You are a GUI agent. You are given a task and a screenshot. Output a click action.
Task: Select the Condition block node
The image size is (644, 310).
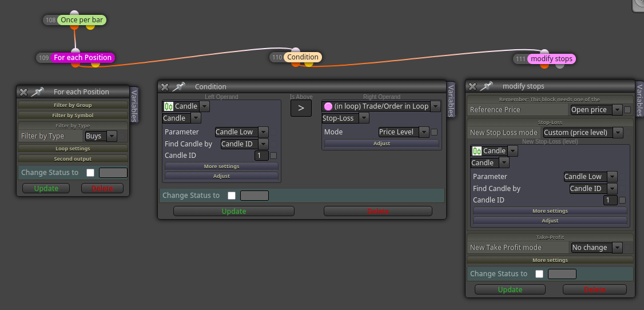tap(303, 57)
